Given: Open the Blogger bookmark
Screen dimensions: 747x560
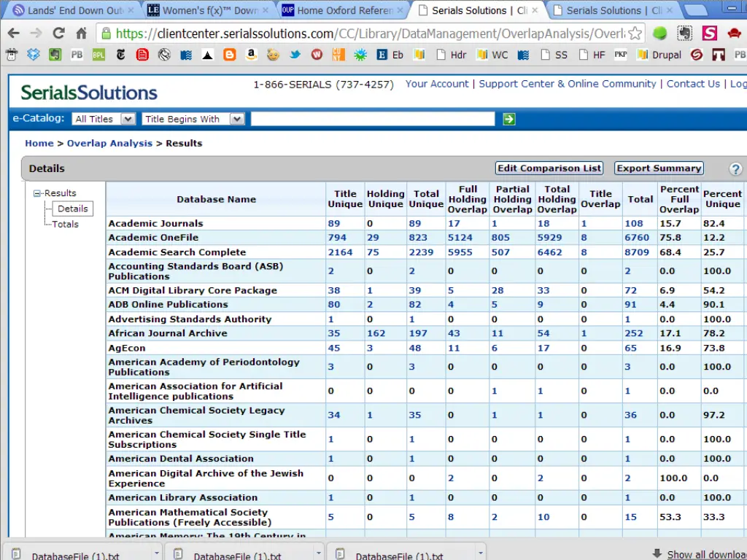Looking at the screenshot, I should 230,55.
